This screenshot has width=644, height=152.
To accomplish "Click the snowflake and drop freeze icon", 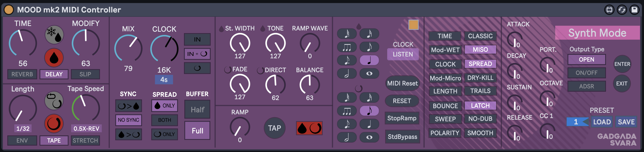I will coord(54,35).
